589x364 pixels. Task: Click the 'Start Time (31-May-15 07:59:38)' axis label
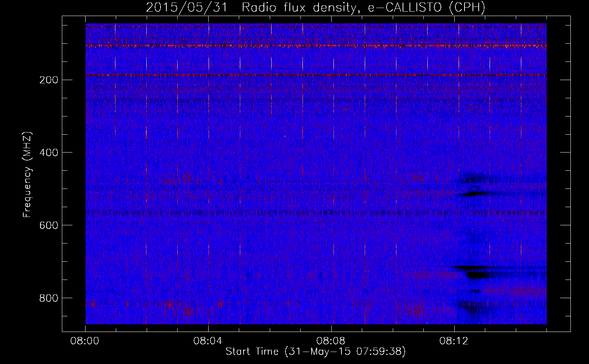click(316, 352)
